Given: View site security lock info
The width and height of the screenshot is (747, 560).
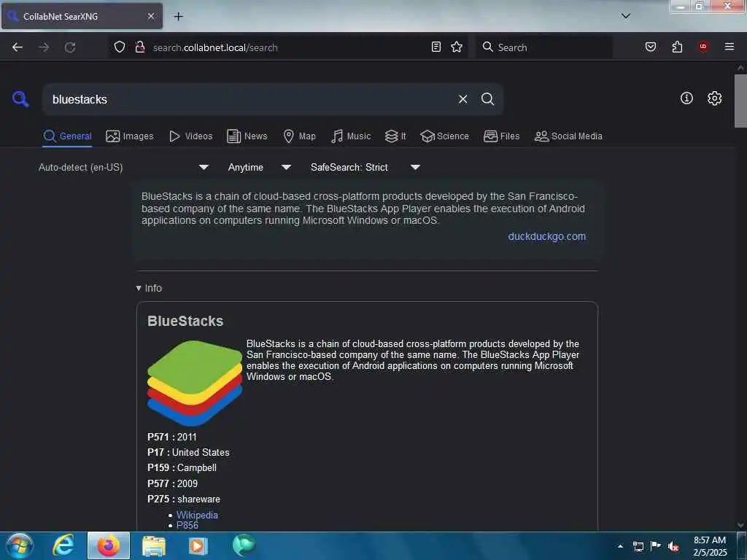Looking at the screenshot, I should tap(139, 47).
